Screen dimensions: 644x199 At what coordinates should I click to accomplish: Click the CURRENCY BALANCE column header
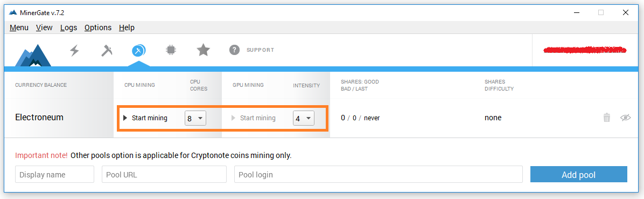pyautogui.click(x=41, y=85)
